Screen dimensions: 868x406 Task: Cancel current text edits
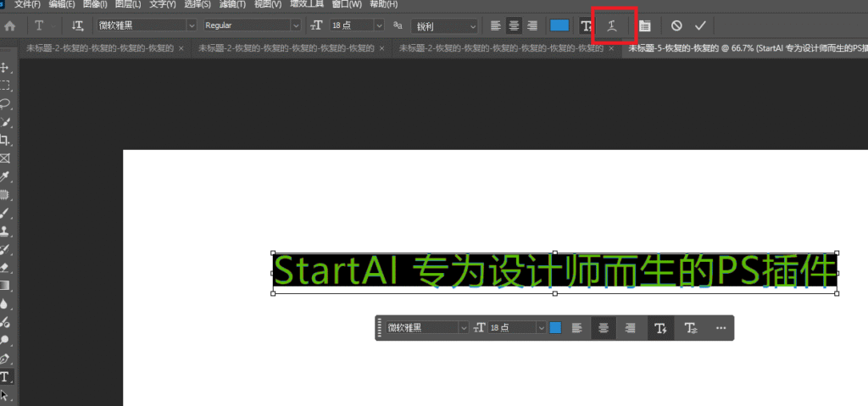[x=676, y=25]
